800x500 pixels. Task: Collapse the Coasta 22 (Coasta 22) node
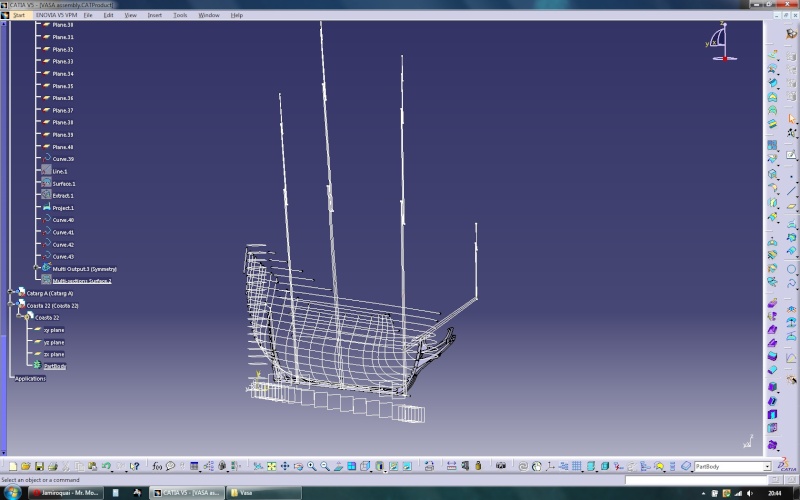coord(11,304)
